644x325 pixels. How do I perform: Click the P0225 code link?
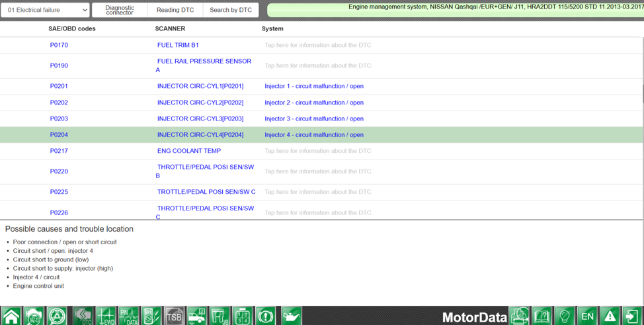[59, 192]
